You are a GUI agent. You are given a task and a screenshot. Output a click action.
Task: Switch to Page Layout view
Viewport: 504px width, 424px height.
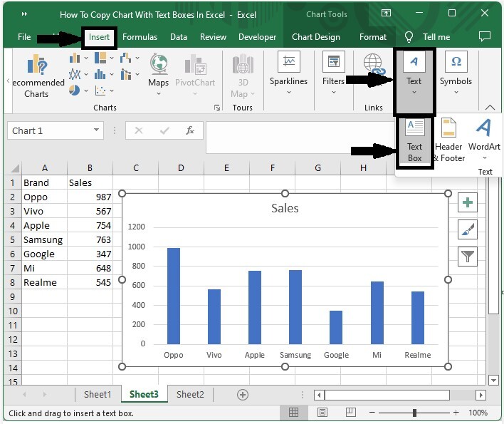(322, 413)
